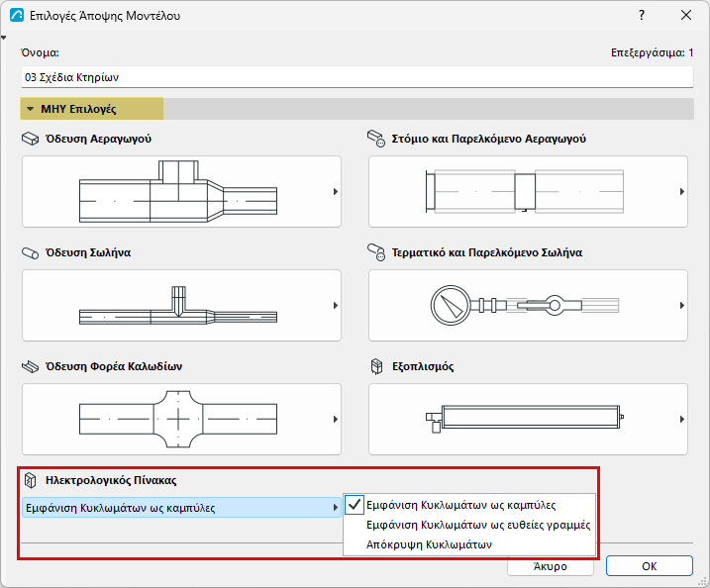Screen dimensions: 710x588
Task: Click the Archicad logo icon in title bar
Action: [17, 16]
